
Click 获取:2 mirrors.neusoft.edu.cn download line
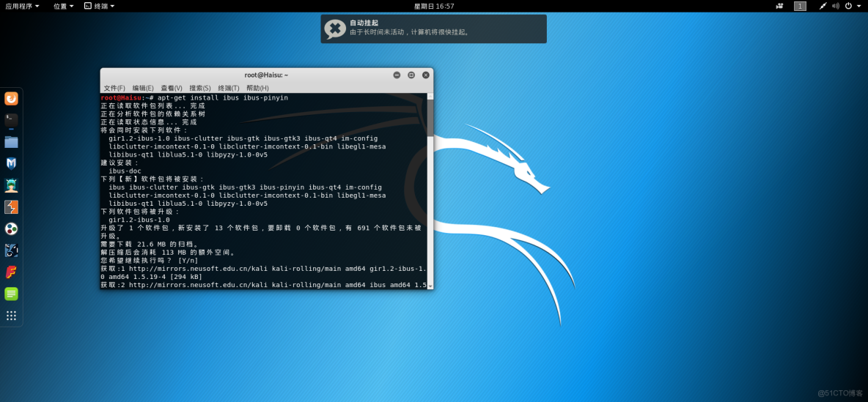263,286
